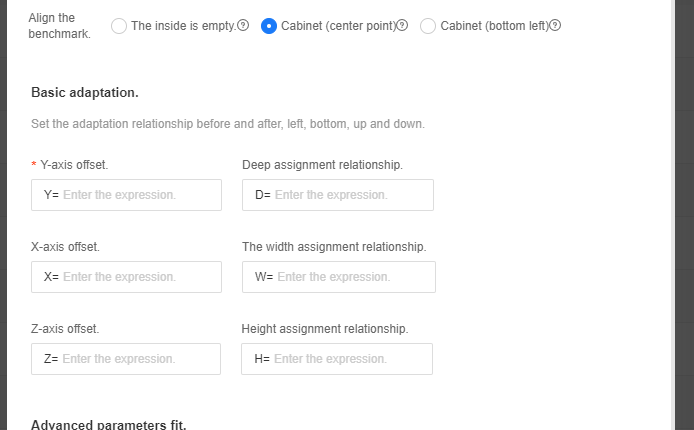
Task: Click help icon beside 'Cabinet (bottom left)'
Action: [x=556, y=26]
